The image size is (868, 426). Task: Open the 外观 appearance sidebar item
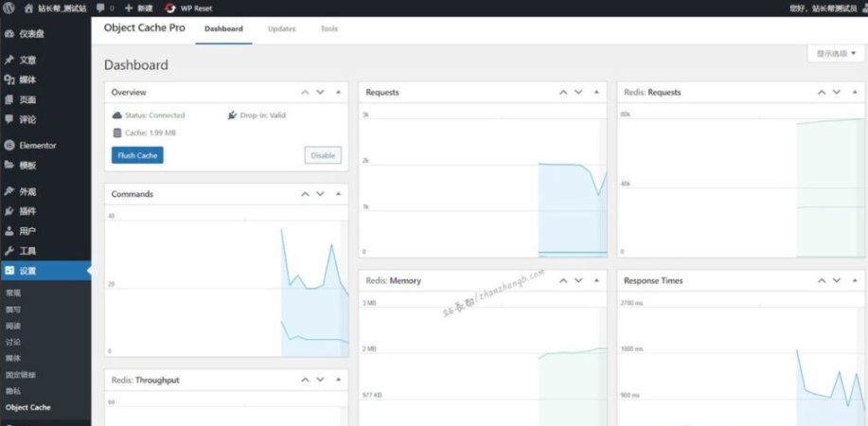click(x=45, y=191)
